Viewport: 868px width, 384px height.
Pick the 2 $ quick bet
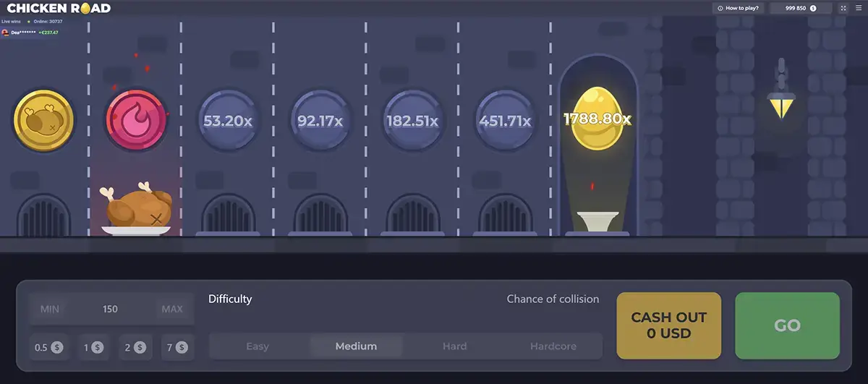[x=135, y=348]
